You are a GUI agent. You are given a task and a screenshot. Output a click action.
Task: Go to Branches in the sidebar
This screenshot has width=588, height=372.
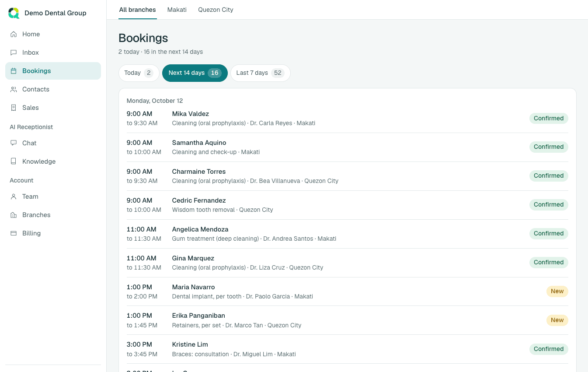53,215
